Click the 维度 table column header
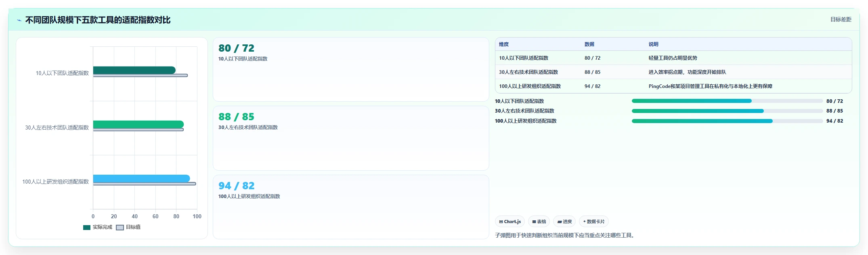868x255 pixels. click(x=504, y=44)
